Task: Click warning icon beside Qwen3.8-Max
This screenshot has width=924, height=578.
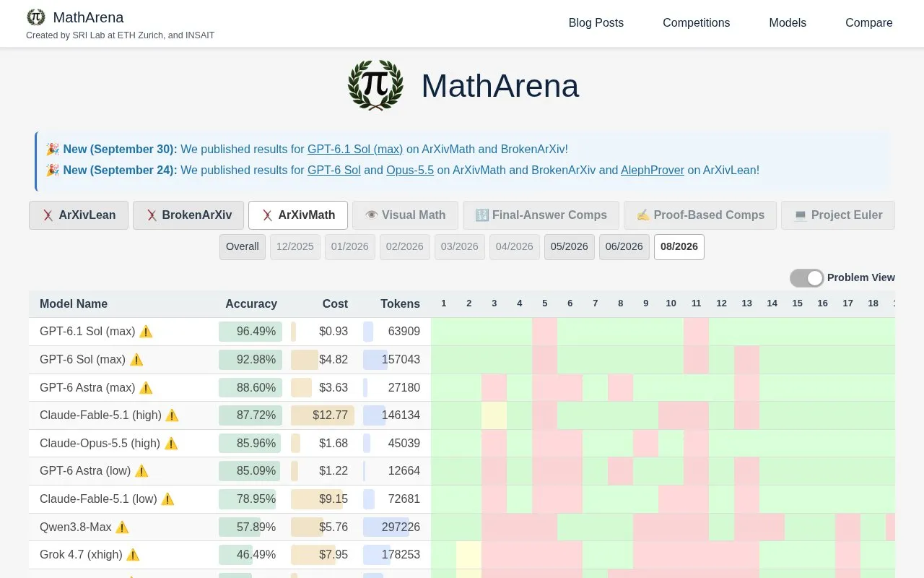Action: (x=122, y=527)
